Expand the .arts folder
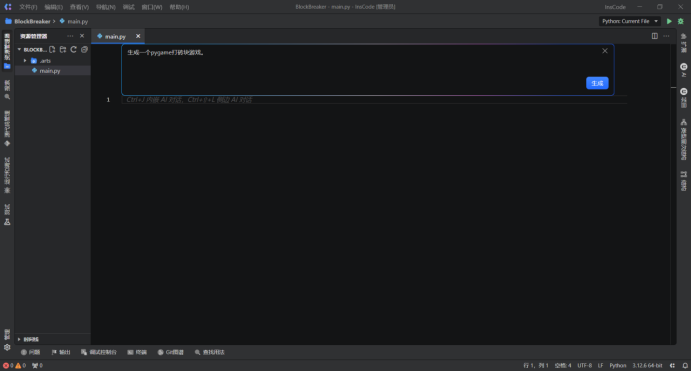Viewport: 692px width, 371px height. point(25,60)
